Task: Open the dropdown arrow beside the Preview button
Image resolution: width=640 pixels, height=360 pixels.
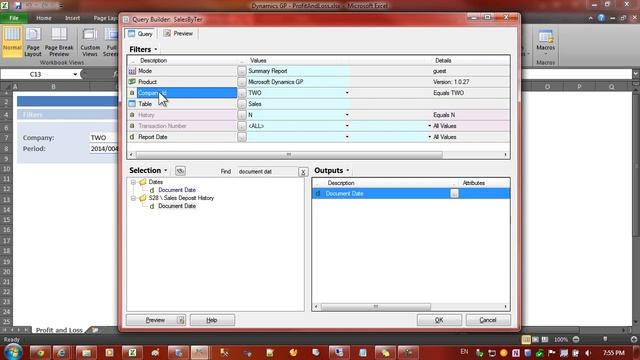Action: (181, 320)
